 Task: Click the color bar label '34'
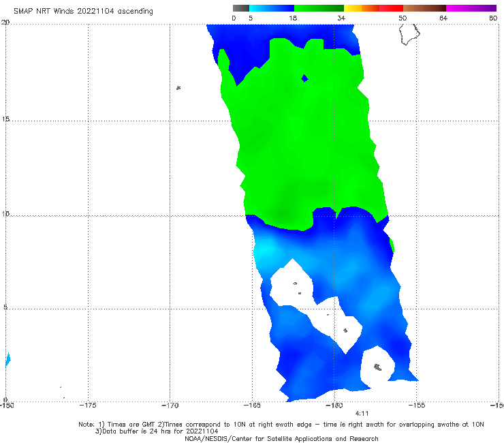341,18
